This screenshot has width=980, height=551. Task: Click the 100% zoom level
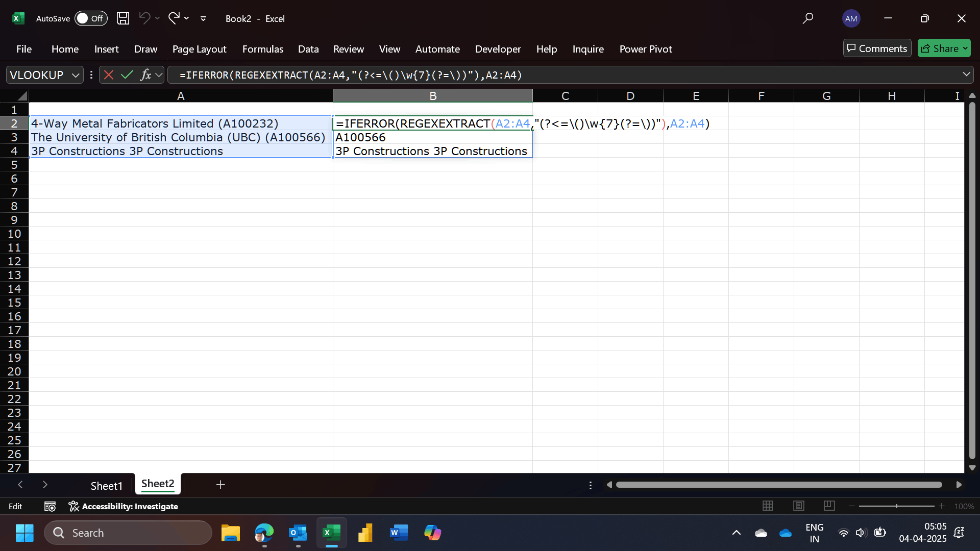coord(964,506)
